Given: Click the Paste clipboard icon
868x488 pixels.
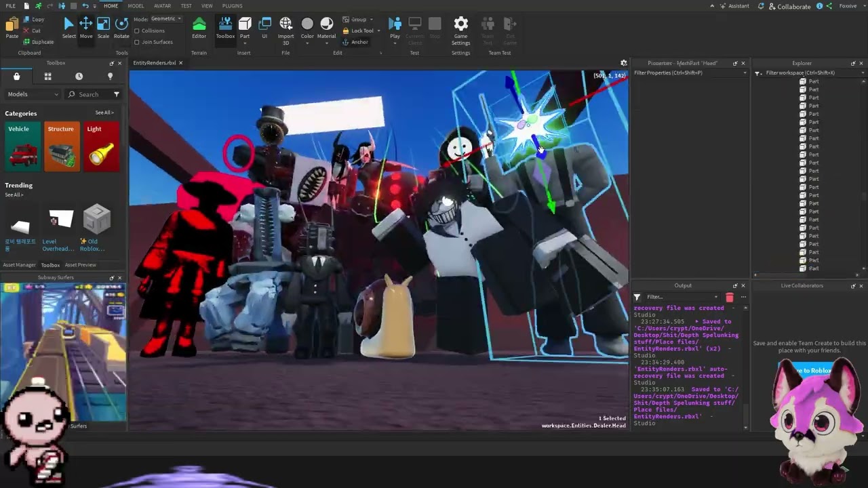Looking at the screenshot, I should click(12, 28).
